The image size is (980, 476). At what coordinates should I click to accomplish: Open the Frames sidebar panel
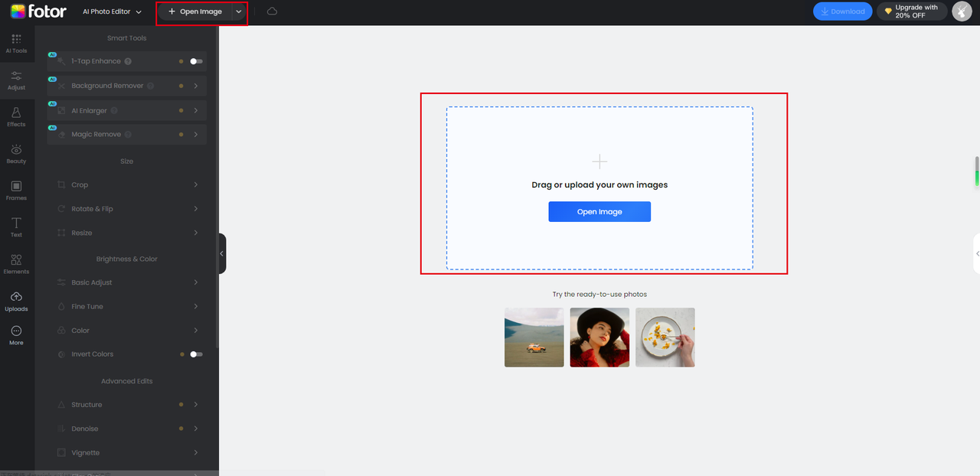16,191
